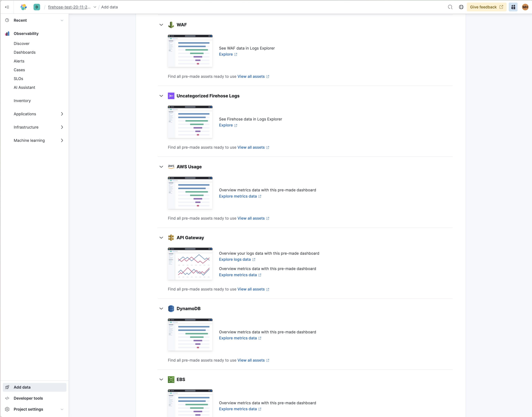Click the green D space avatar
The image size is (532, 417).
coord(37,7)
